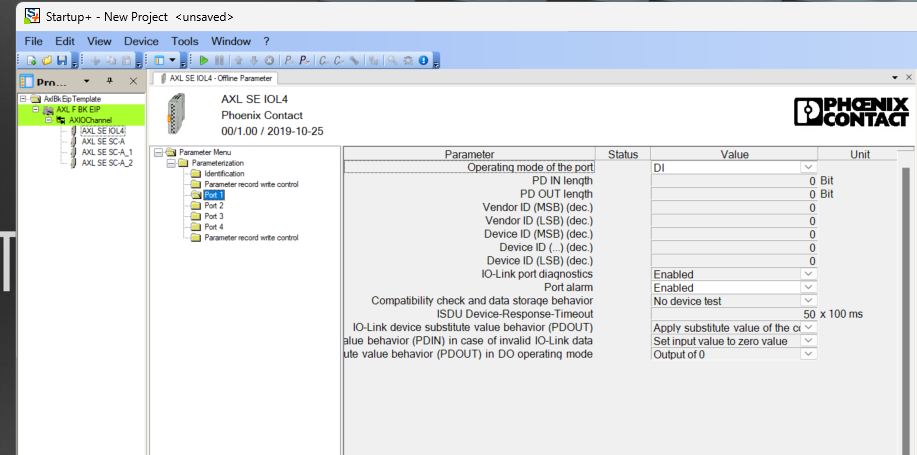Open Parameter record write control below Port 4
The width and height of the screenshot is (917, 455).
(251, 237)
